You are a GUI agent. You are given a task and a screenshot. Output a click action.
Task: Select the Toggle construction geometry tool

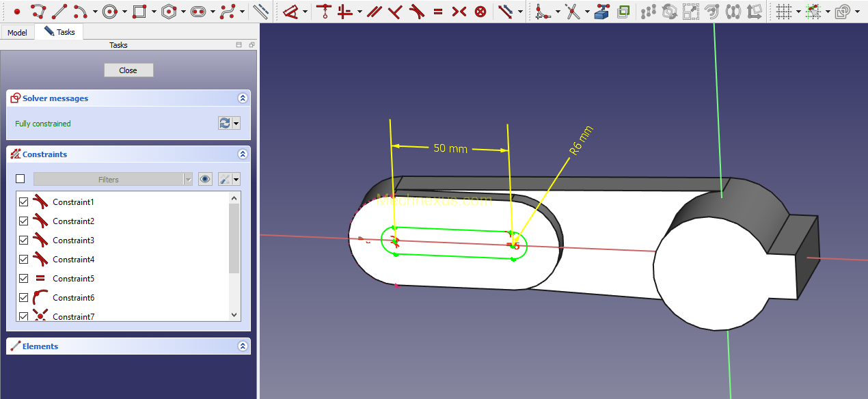point(260,12)
